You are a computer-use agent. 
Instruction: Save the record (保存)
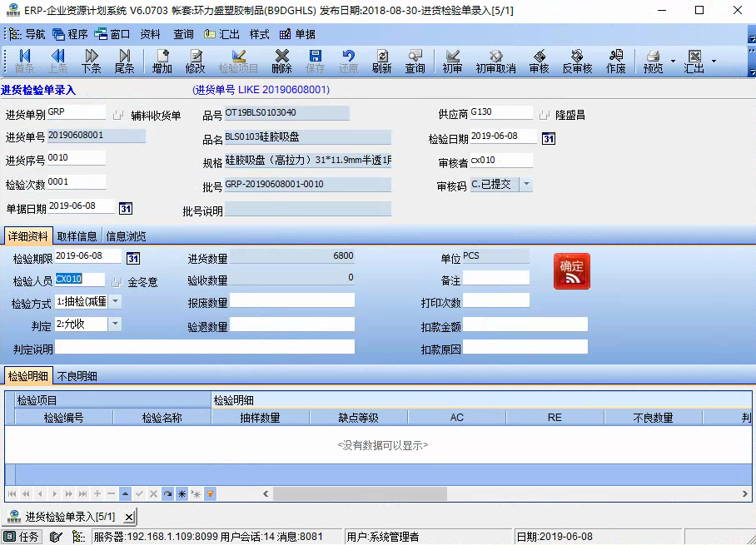tap(316, 62)
